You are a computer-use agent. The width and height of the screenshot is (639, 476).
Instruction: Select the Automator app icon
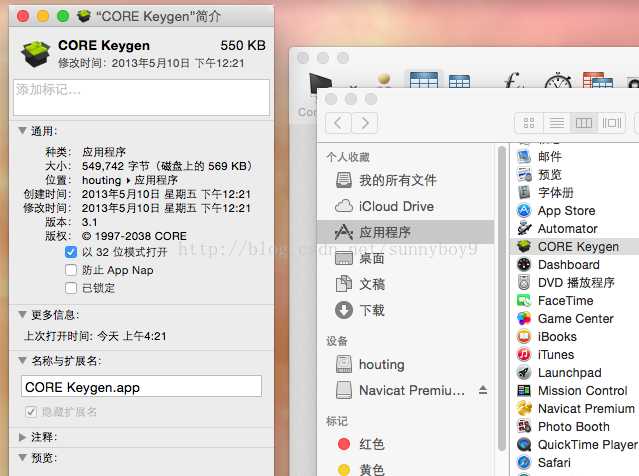[524, 229]
